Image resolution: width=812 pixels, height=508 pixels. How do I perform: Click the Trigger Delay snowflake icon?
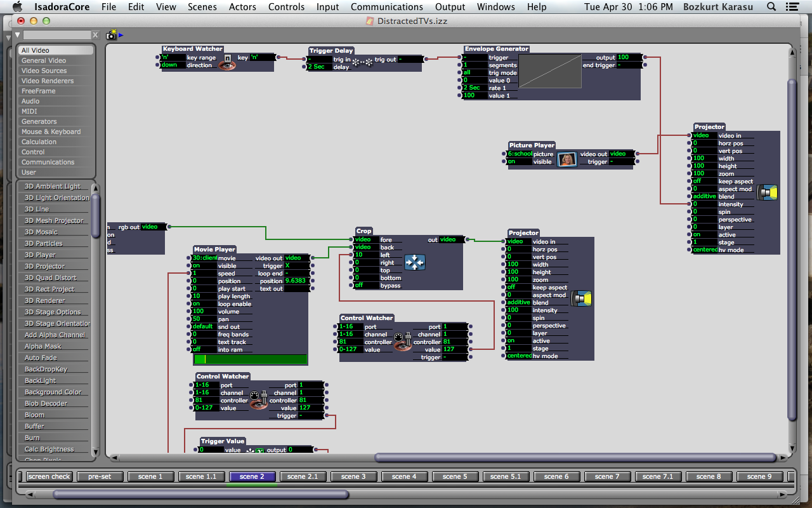(362, 63)
